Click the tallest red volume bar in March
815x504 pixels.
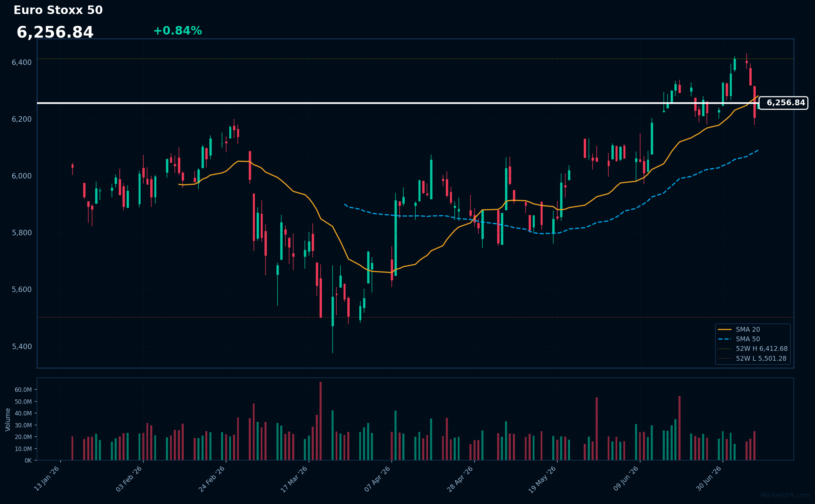[x=321, y=421]
